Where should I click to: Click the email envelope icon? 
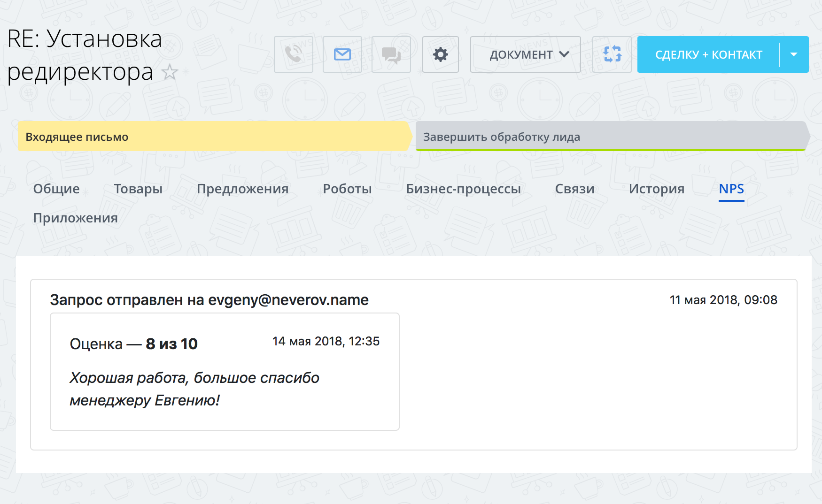(342, 54)
